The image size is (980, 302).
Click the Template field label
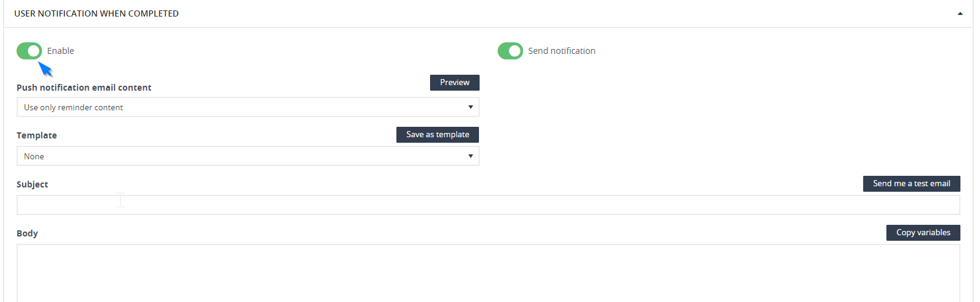(x=37, y=135)
